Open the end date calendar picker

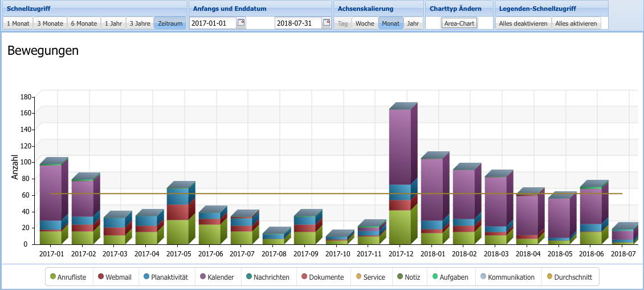(327, 23)
